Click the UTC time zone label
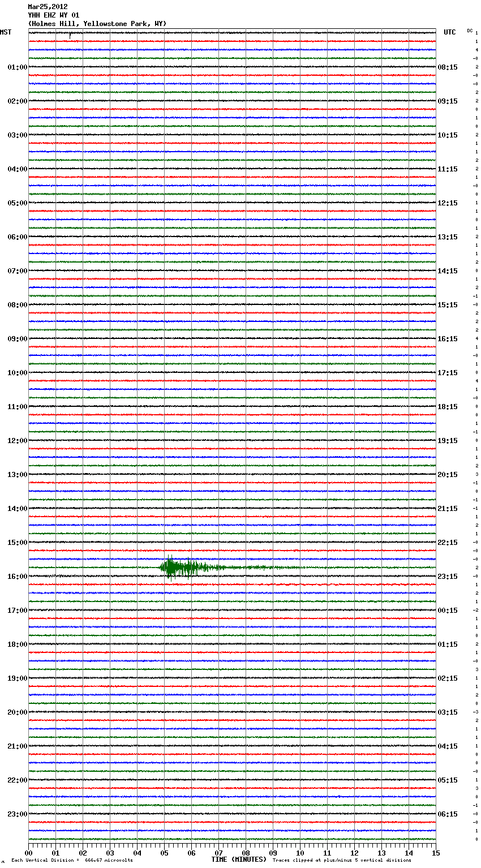The width and height of the screenshot is (481, 868). (x=450, y=32)
